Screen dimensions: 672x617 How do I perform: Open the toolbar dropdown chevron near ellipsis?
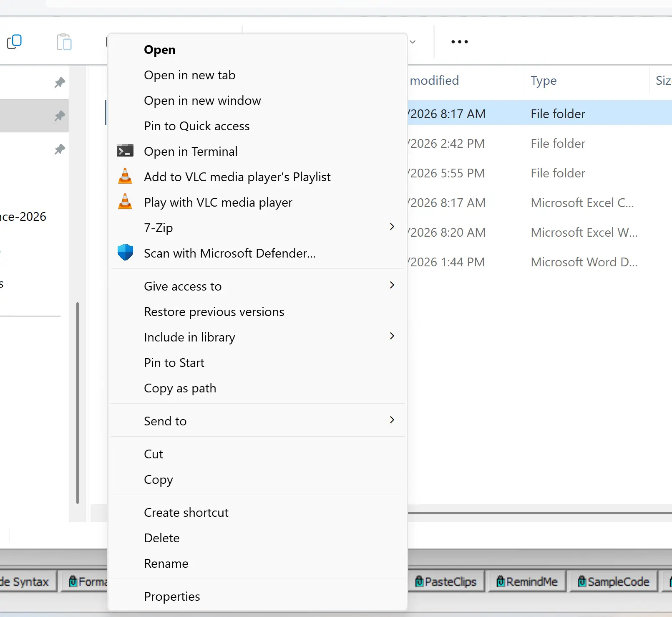(413, 42)
